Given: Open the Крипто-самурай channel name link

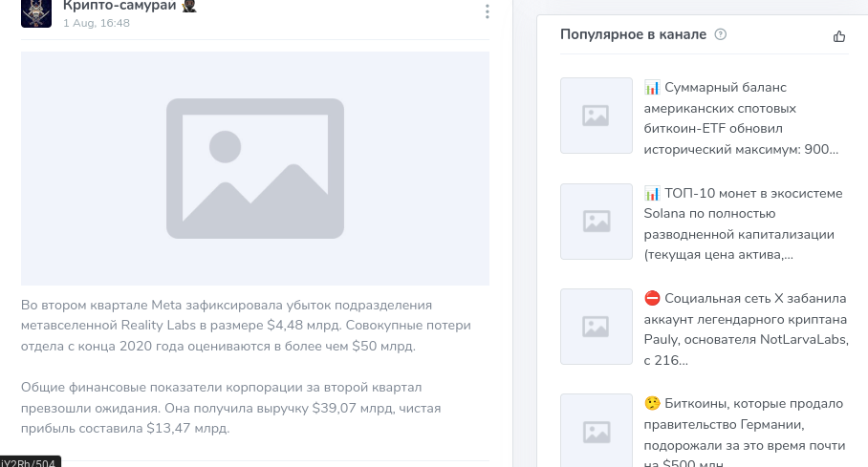Looking at the screenshot, I should [119, 6].
